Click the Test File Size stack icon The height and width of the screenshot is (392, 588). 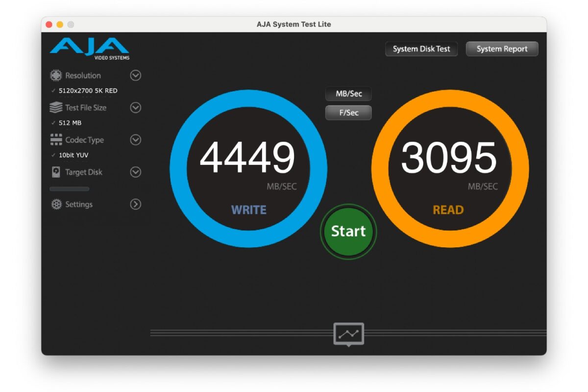[56, 107]
